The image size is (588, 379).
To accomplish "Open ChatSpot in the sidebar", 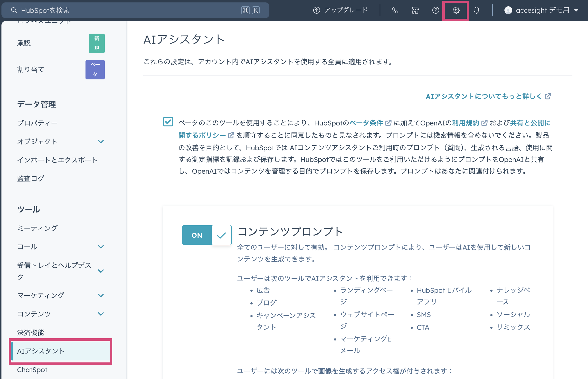I will 32,370.
